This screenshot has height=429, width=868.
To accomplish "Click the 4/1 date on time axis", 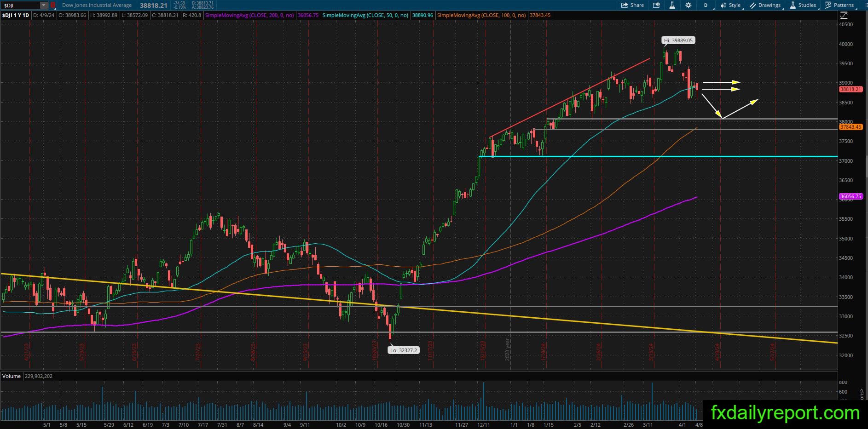I will tap(683, 425).
